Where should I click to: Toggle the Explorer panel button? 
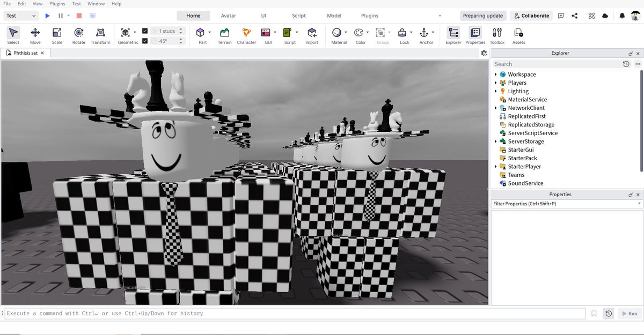tap(453, 35)
